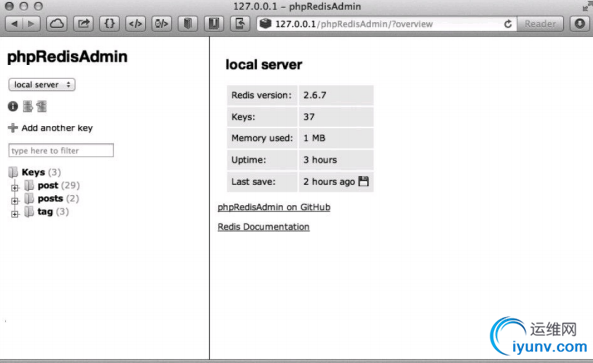Click the Uptime: label cell
The height and width of the screenshot is (363, 593).
[x=262, y=160]
